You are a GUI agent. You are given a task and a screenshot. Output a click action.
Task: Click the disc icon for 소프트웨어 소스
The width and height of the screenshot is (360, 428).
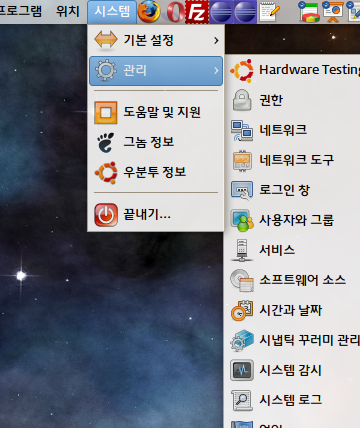coord(242,280)
